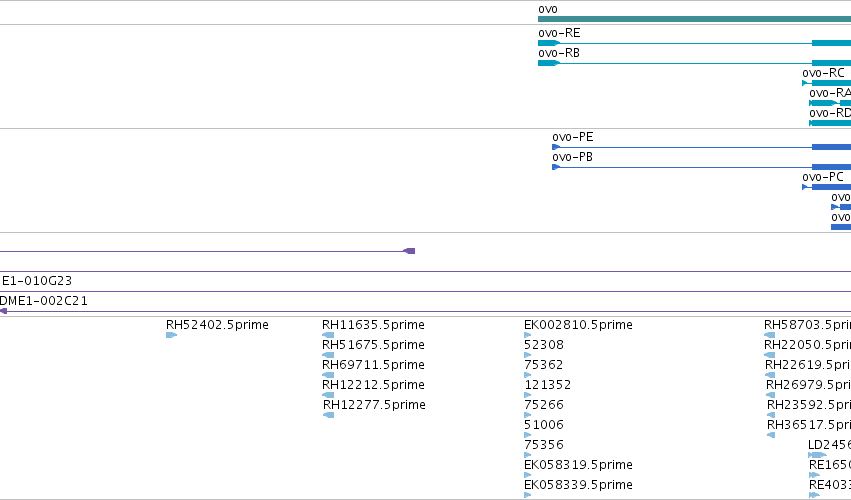Select the 75356 feature label
851x500 pixels.
point(544,445)
